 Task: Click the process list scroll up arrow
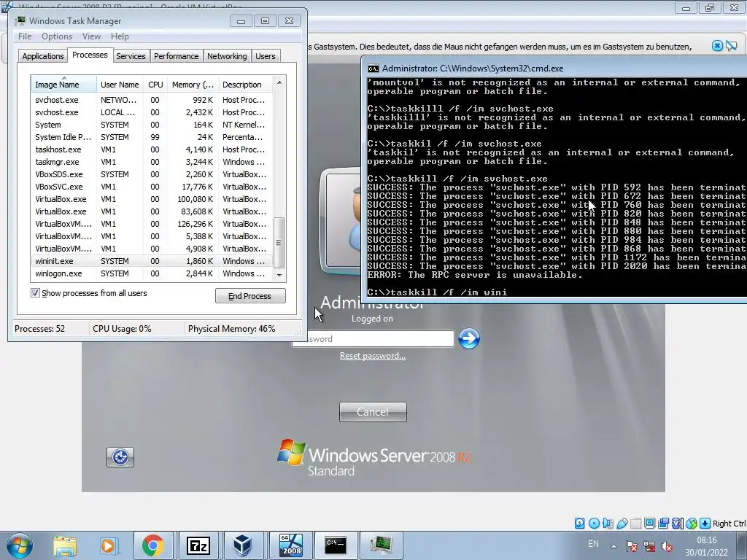click(279, 83)
